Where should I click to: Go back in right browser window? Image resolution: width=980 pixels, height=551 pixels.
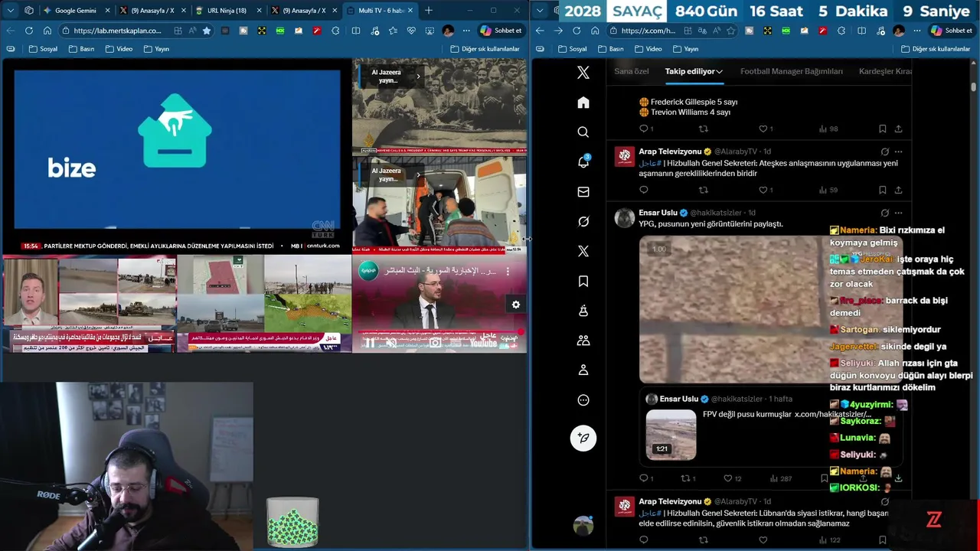coord(540,31)
